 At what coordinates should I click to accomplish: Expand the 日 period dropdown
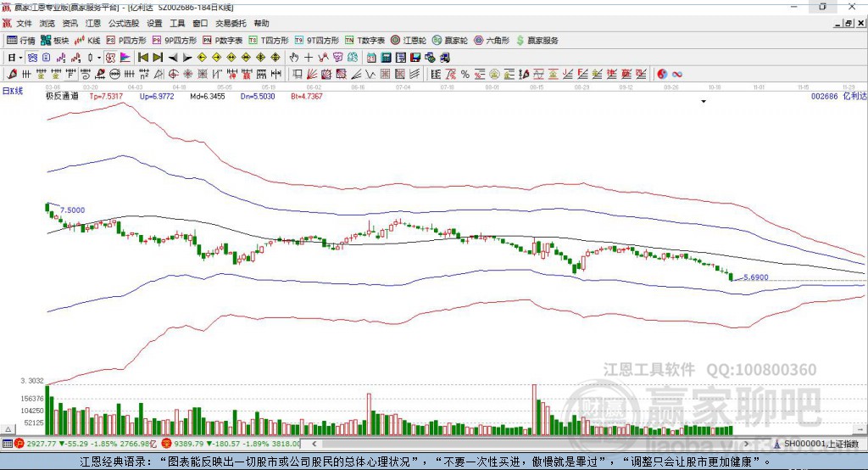point(20,58)
